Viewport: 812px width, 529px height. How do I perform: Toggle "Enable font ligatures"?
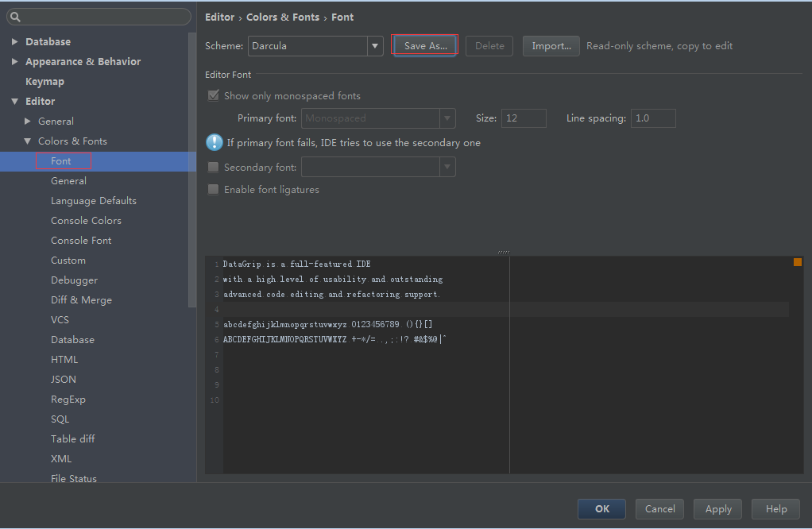[x=213, y=189]
